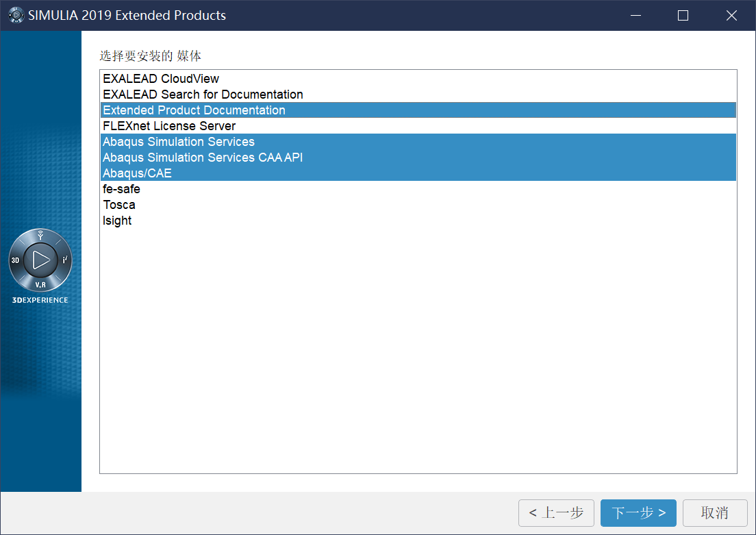Viewport: 756px width, 535px height.
Task: Click the V,R quadrant of the compass
Action: point(40,284)
